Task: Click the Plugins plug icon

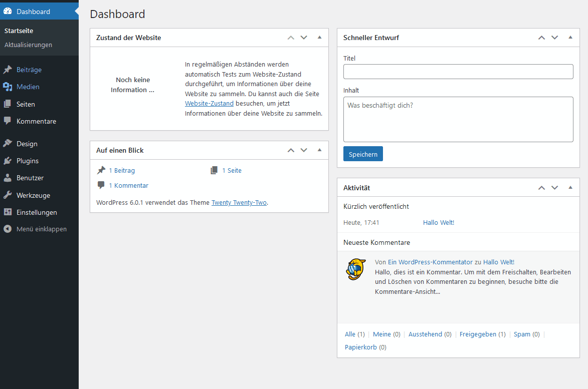Action: 8,161
